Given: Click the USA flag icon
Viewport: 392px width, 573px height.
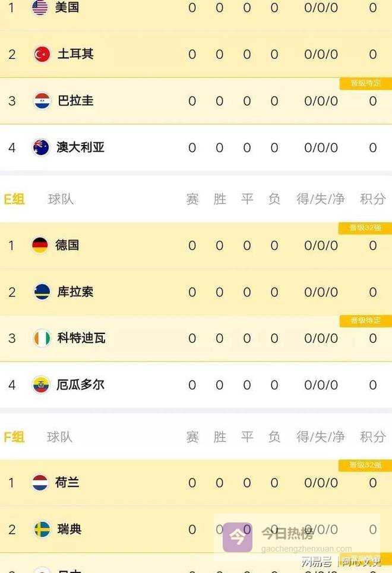Looking at the screenshot, I should [x=40, y=8].
